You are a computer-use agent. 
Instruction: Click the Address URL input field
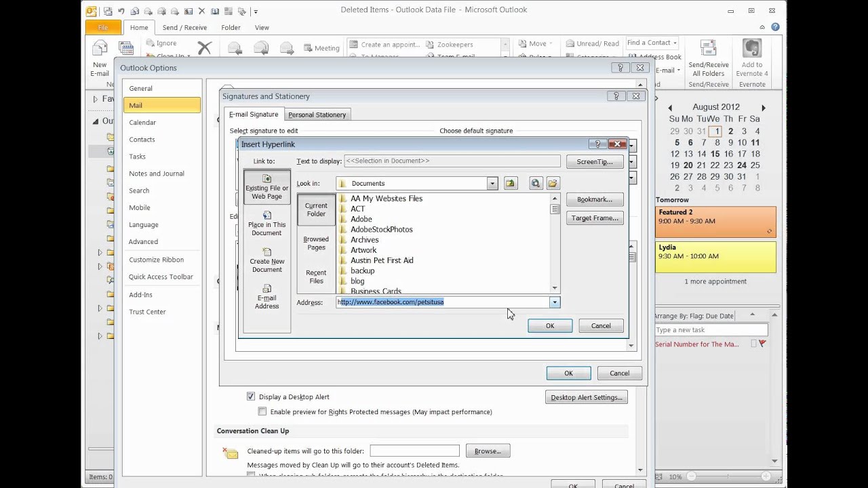click(443, 302)
